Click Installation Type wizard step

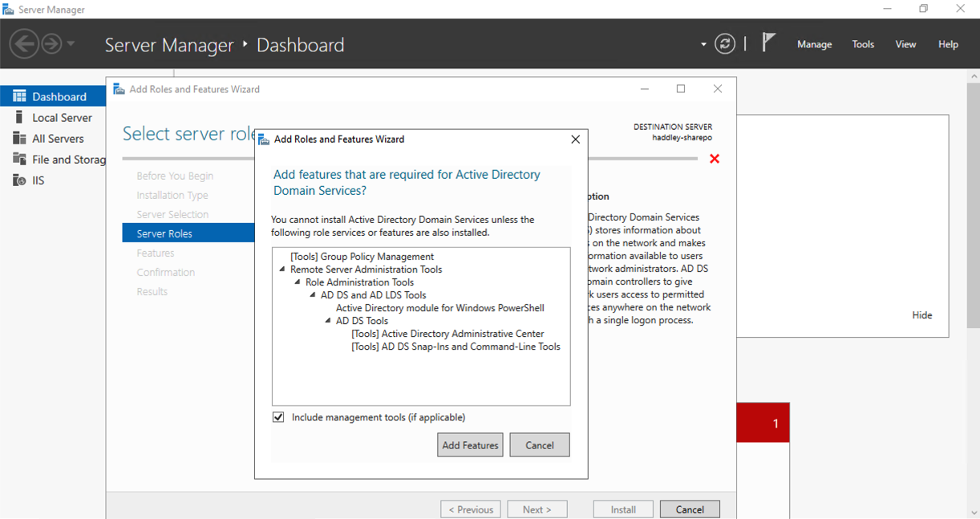coord(172,195)
